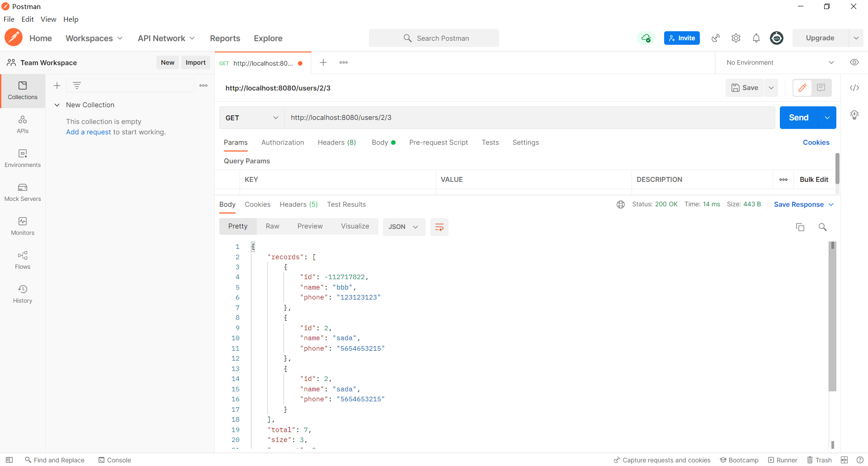This screenshot has height=466, width=868.
Task: Open the settings gear icon
Action: (x=736, y=38)
